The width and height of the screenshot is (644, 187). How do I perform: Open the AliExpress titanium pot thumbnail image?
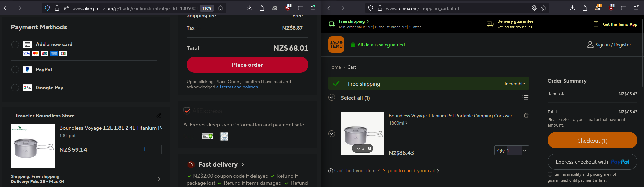point(33,146)
